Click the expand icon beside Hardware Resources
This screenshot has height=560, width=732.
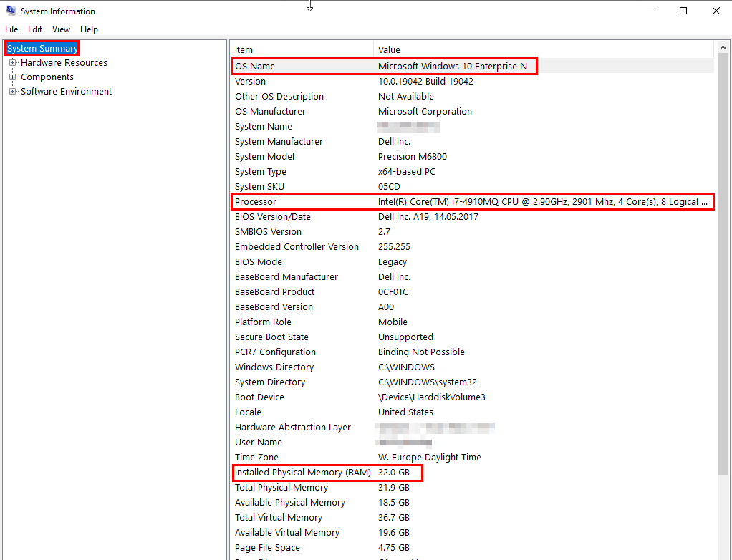click(11, 62)
